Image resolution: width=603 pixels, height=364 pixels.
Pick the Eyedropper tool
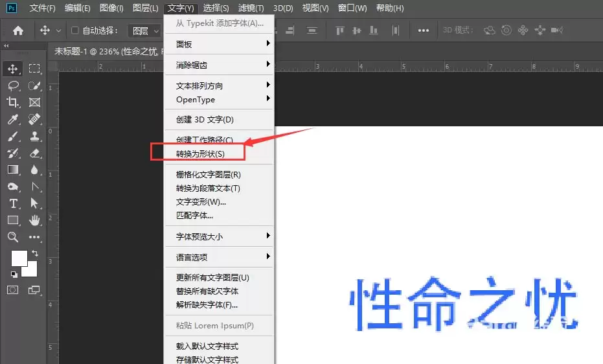pos(13,119)
